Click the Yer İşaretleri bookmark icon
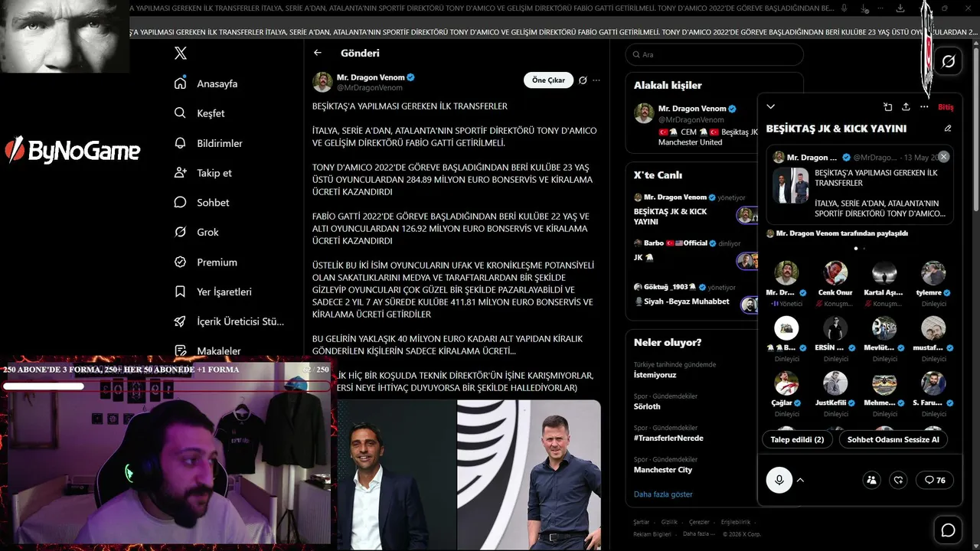The image size is (980, 551). (x=181, y=292)
